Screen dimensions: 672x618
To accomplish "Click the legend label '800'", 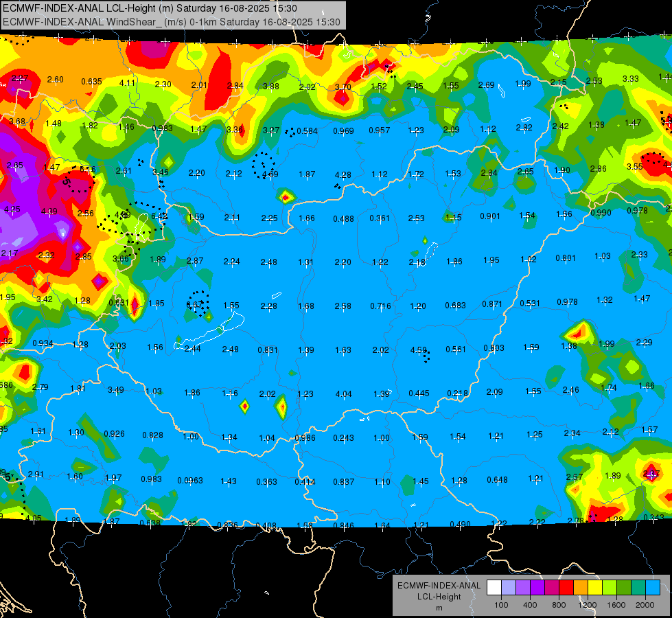I will (x=559, y=605).
